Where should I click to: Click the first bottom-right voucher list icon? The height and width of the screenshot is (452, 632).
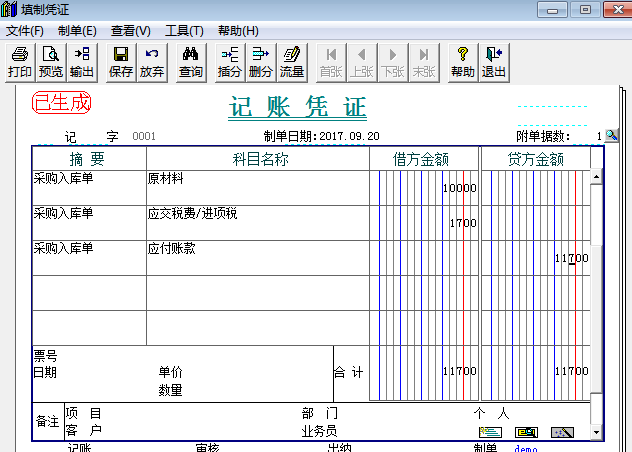coord(490,432)
